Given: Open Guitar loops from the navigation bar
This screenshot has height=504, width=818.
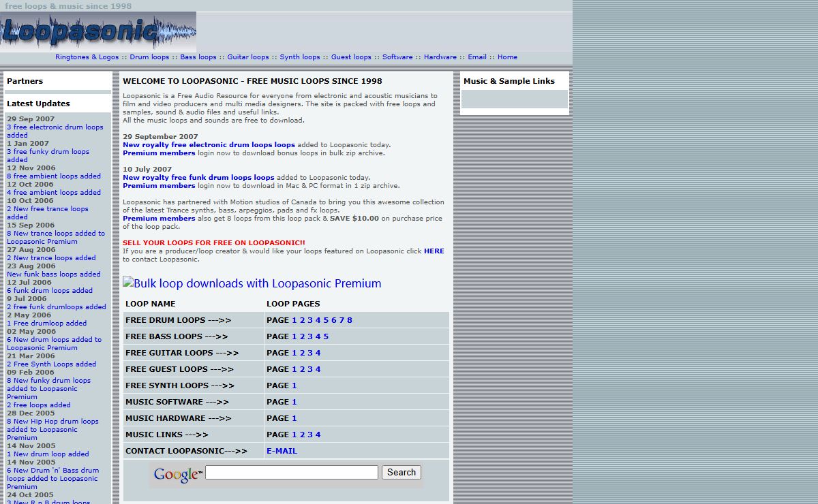Looking at the screenshot, I should (248, 57).
